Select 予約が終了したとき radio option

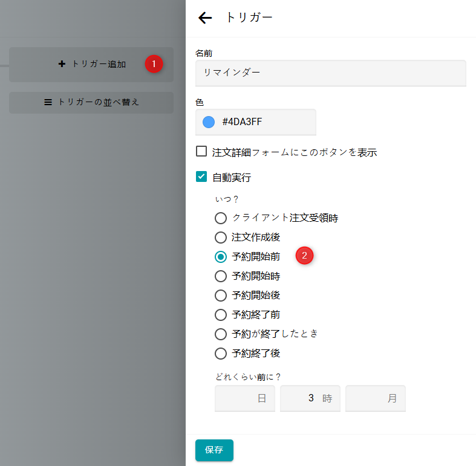[x=221, y=334]
